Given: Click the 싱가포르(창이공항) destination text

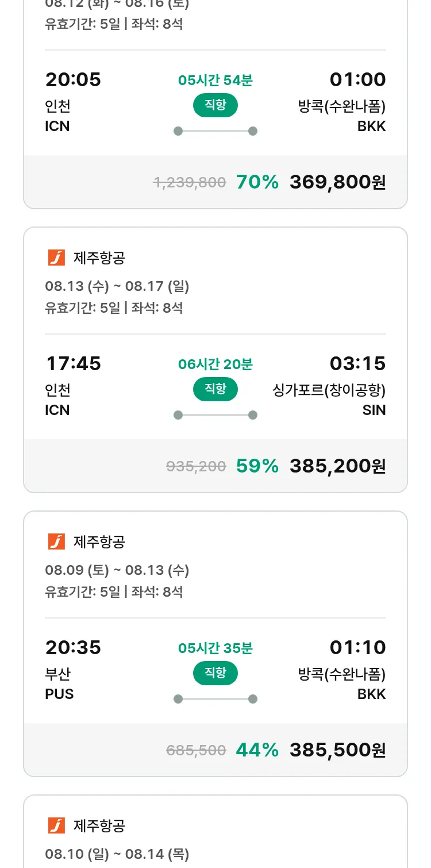Looking at the screenshot, I should tap(328, 390).
